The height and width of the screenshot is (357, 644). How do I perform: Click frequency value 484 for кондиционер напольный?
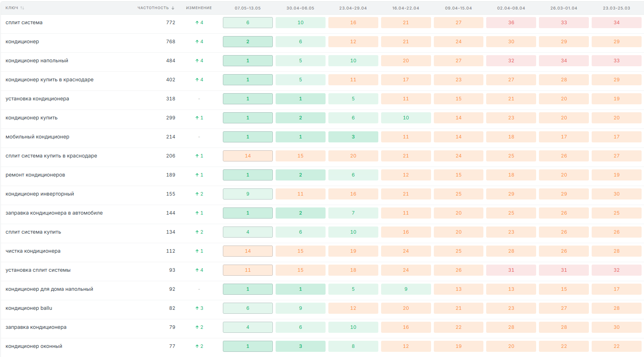171,61
